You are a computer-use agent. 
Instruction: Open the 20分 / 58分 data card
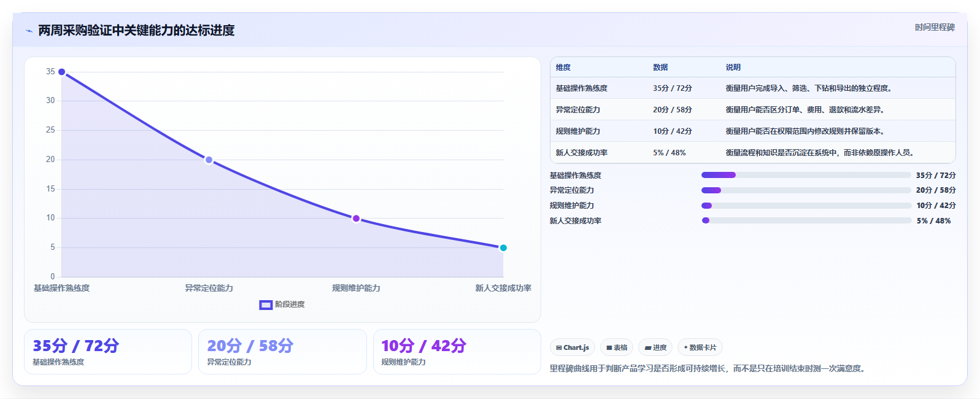pos(282,352)
